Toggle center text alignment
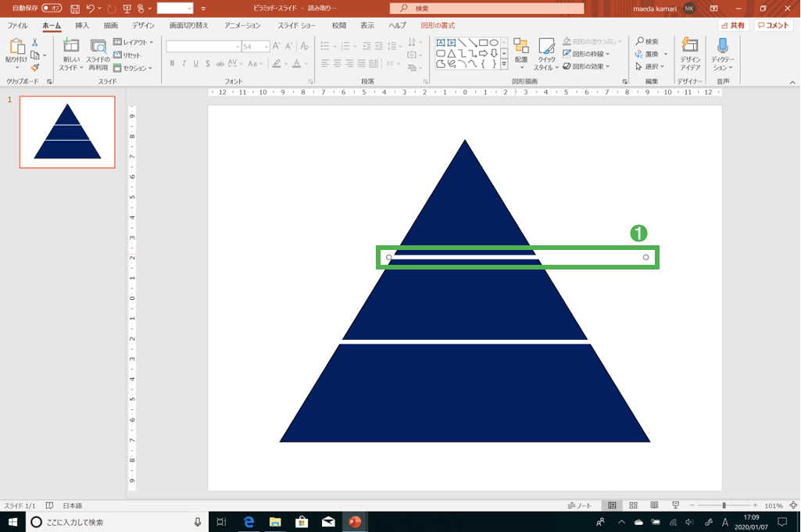This screenshot has width=801, height=532. pos(337,63)
